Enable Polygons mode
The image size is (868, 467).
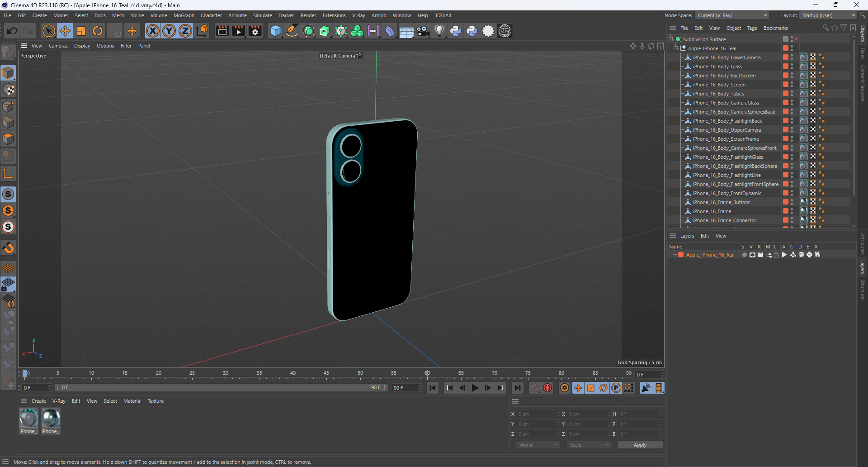point(8,139)
